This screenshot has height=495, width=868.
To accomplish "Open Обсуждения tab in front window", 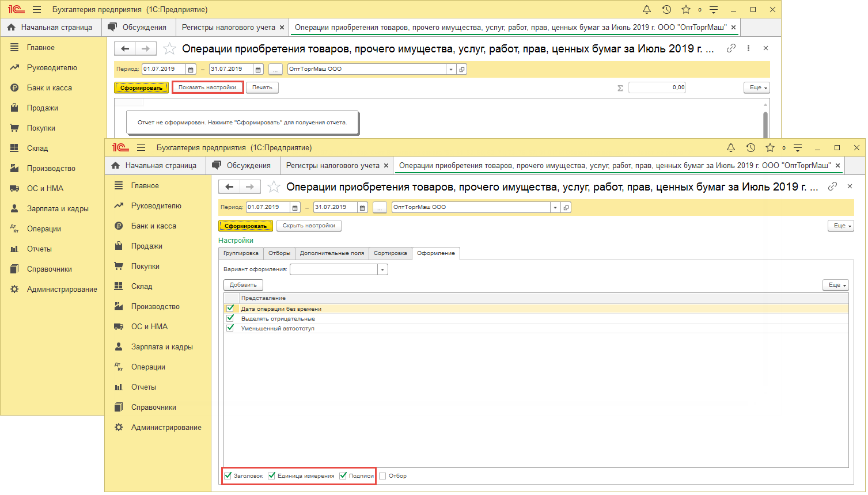I will (242, 165).
